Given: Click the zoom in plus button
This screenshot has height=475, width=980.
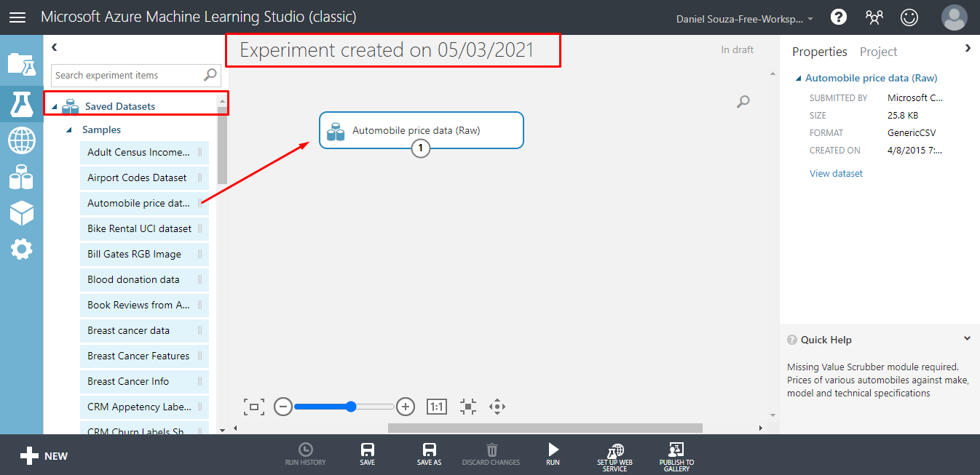Looking at the screenshot, I should 406,407.
